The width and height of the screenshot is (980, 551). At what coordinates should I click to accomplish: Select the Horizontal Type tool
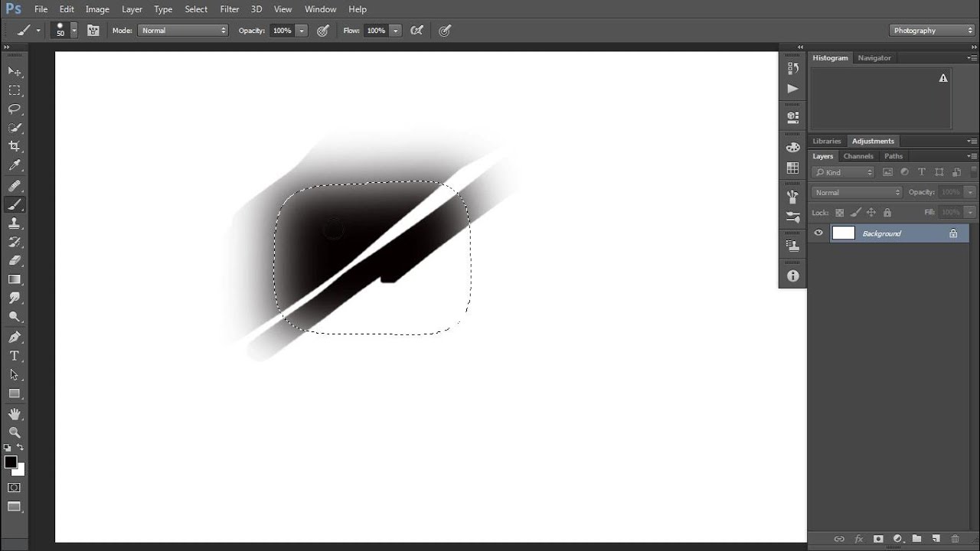15,356
